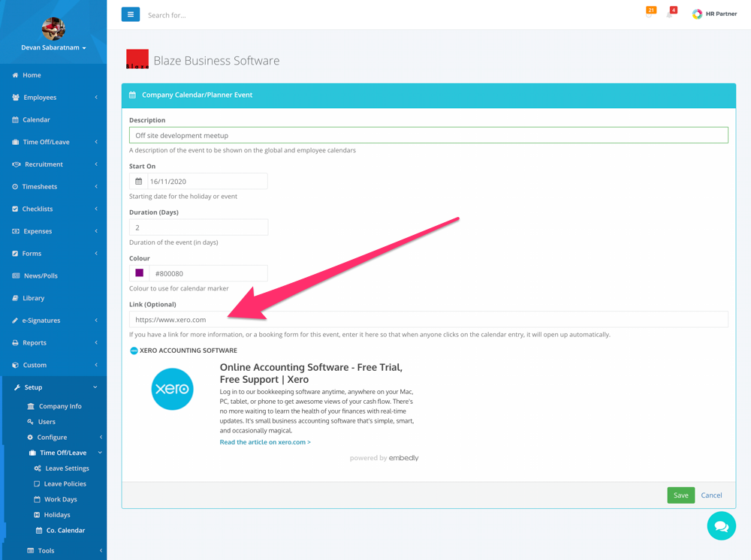The width and height of the screenshot is (751, 560).
Task: Click the Cancel link
Action: pos(711,495)
